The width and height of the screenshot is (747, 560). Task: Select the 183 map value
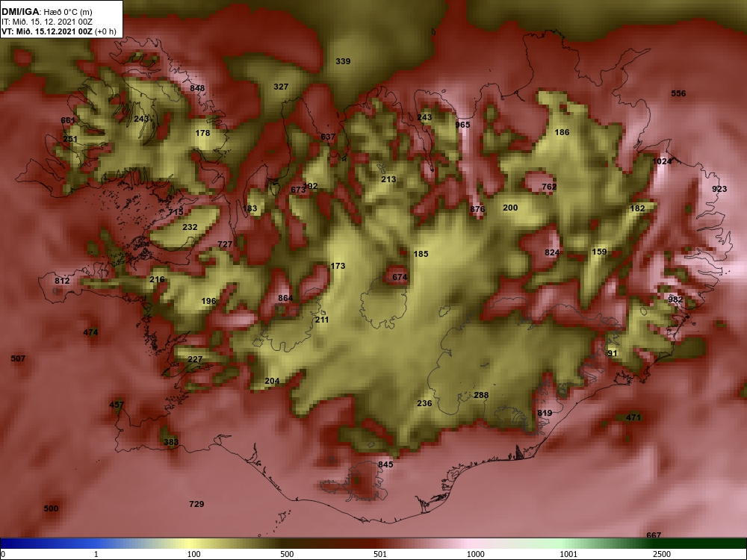(249, 208)
